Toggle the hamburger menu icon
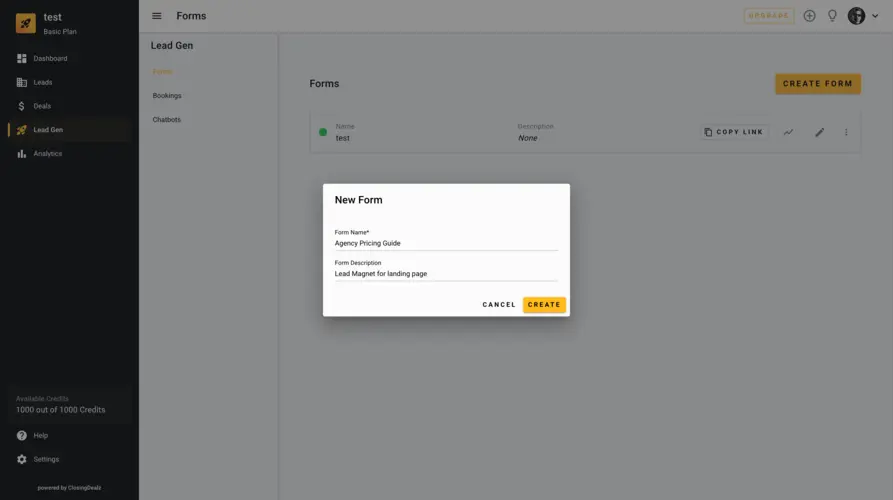This screenshot has height=500, width=893. (157, 16)
